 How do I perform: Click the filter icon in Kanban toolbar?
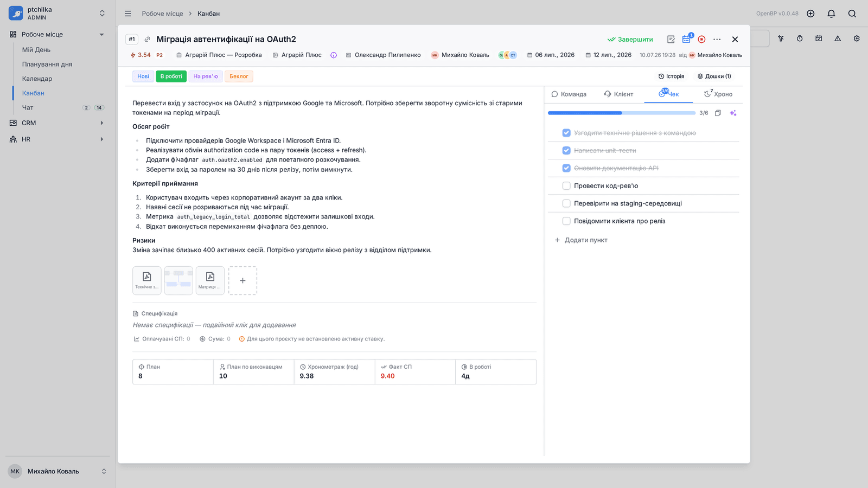781,38
